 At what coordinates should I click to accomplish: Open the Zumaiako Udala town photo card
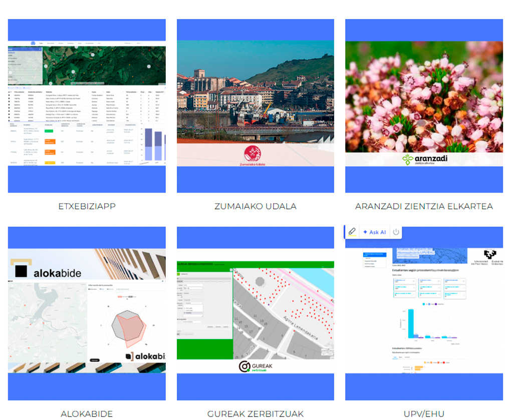pyautogui.click(x=255, y=106)
